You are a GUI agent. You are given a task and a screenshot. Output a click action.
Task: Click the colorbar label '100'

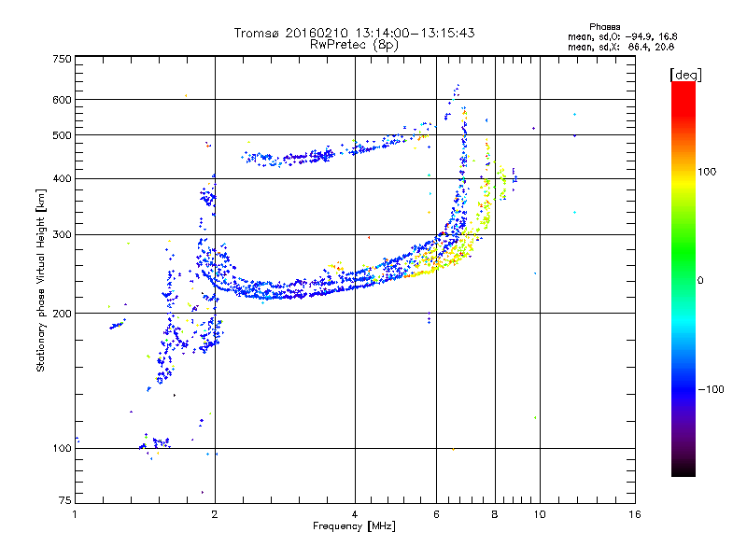[x=707, y=172]
